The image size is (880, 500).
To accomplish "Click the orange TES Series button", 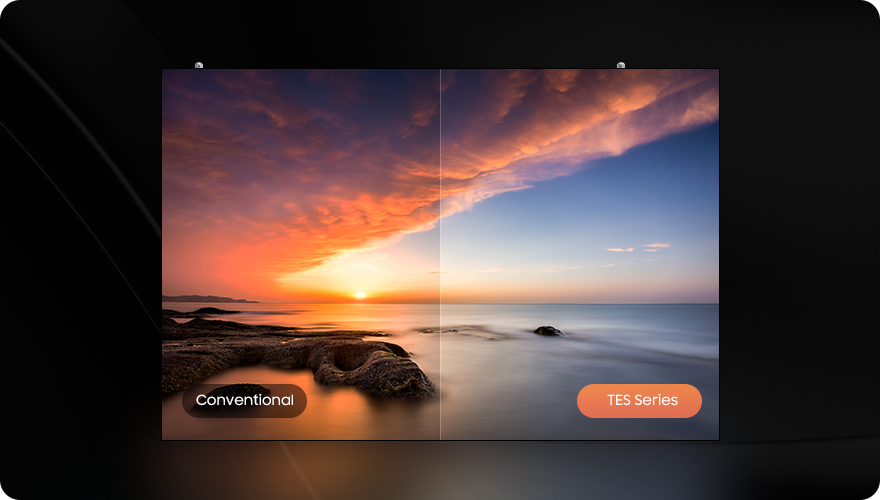I will tap(639, 401).
